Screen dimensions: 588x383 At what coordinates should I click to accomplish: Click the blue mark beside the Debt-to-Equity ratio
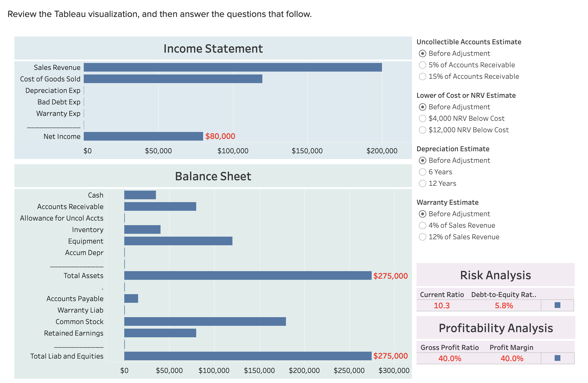[x=558, y=306]
